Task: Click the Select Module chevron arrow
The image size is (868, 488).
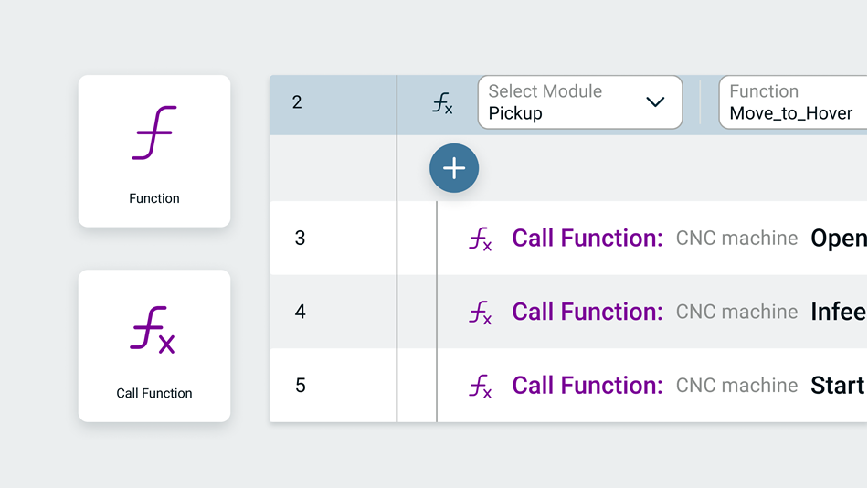Action: [655, 102]
